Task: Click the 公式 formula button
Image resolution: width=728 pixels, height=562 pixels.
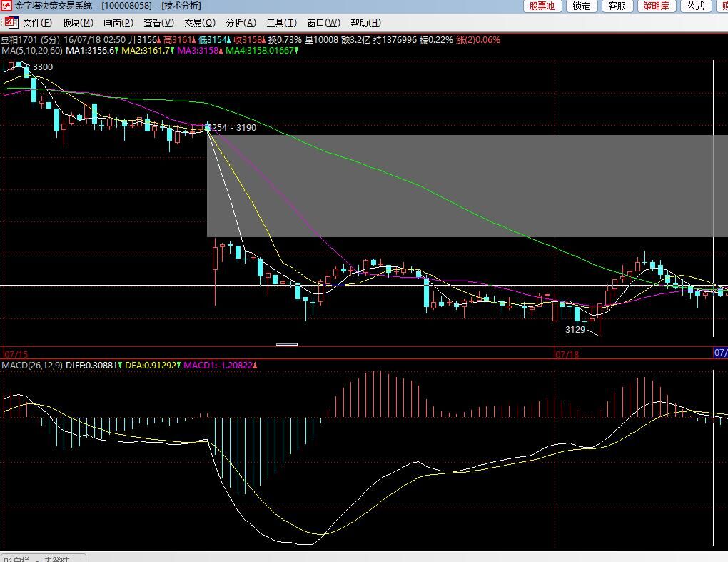Action: 695,6
